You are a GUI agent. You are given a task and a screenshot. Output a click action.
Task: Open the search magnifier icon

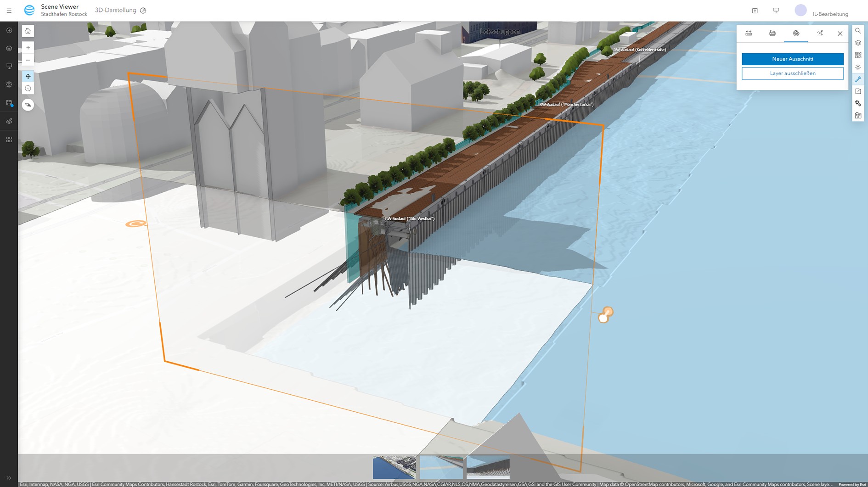(858, 31)
